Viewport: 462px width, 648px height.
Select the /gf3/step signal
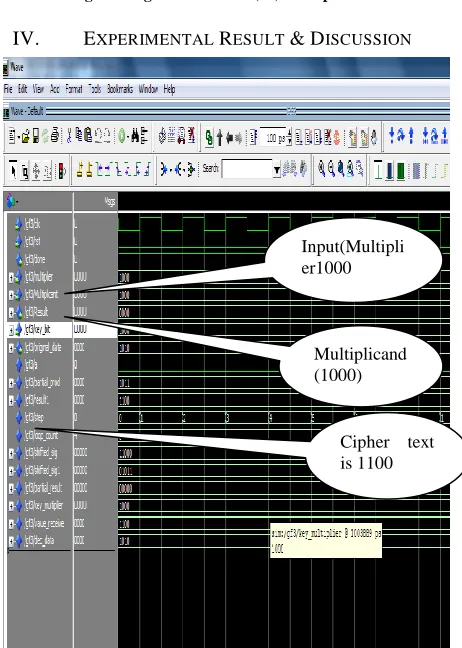34,417
